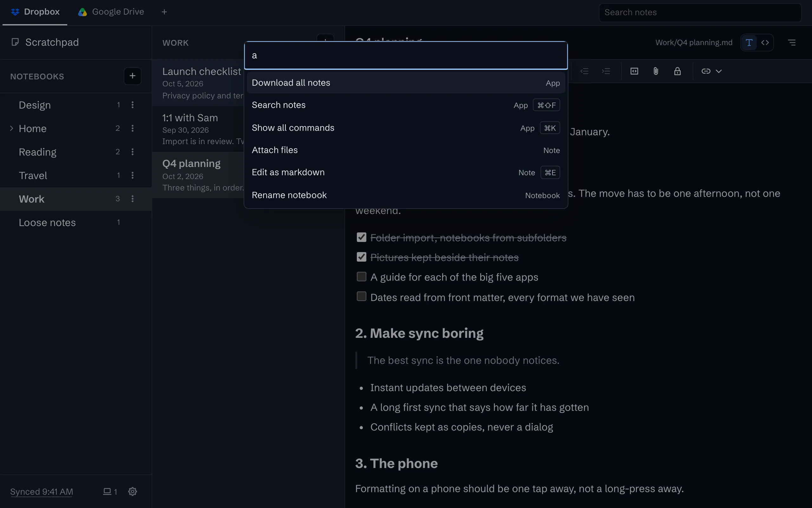The width and height of the screenshot is (812, 508).
Task: Insert a link from toolbar
Action: [x=706, y=71]
